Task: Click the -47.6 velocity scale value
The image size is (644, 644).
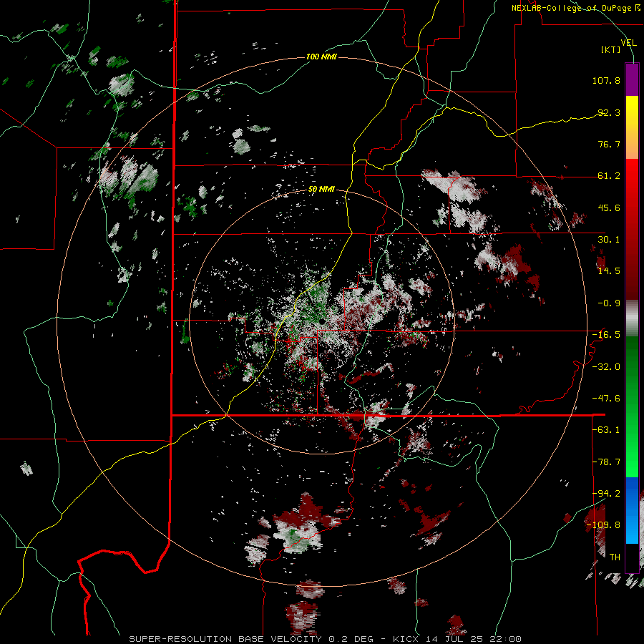Action: pyautogui.click(x=606, y=399)
